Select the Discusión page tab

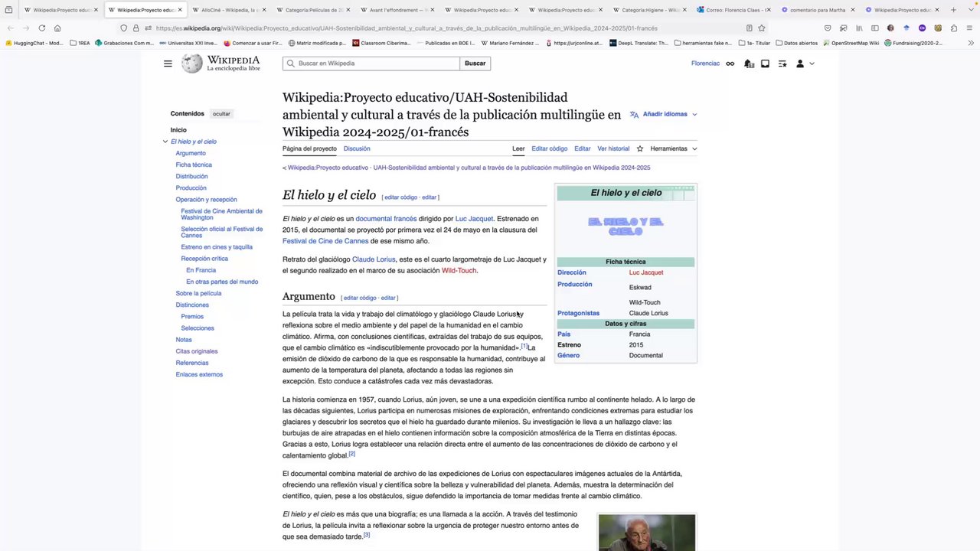coord(357,148)
